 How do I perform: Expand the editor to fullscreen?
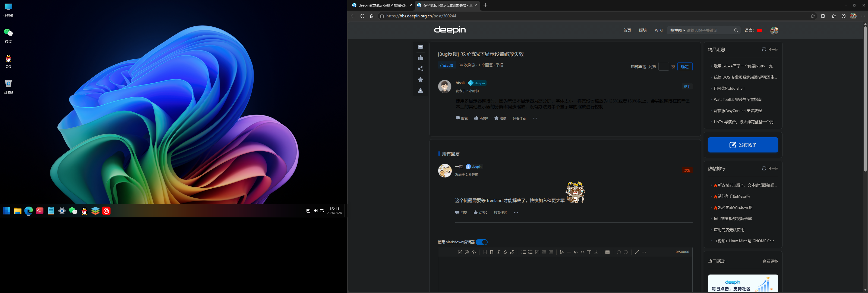pyautogui.click(x=637, y=252)
